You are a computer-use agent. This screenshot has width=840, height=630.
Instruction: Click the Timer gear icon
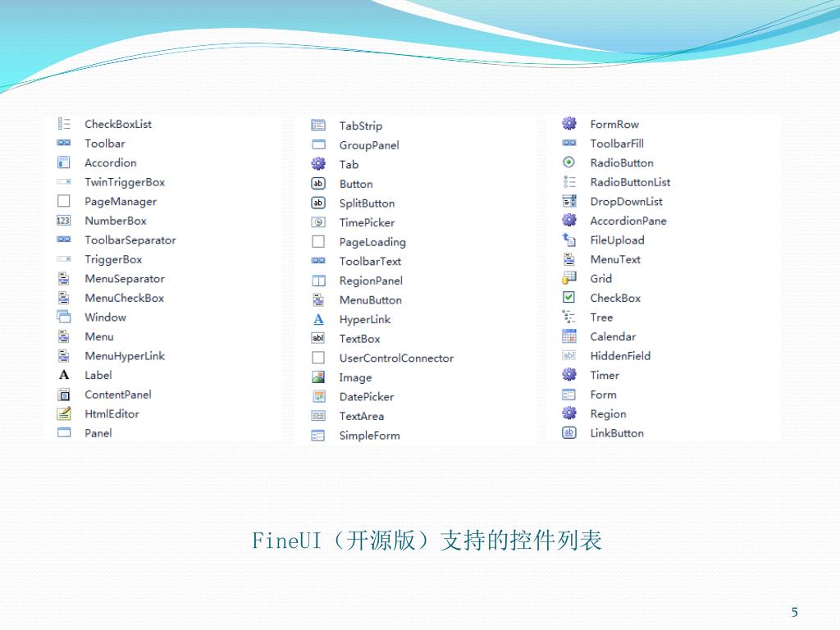coord(569,374)
